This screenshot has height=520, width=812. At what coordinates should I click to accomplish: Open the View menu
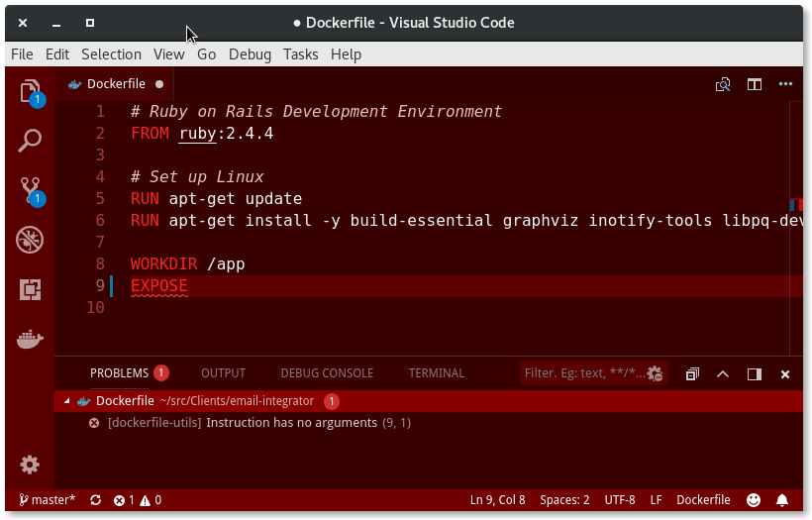point(168,54)
